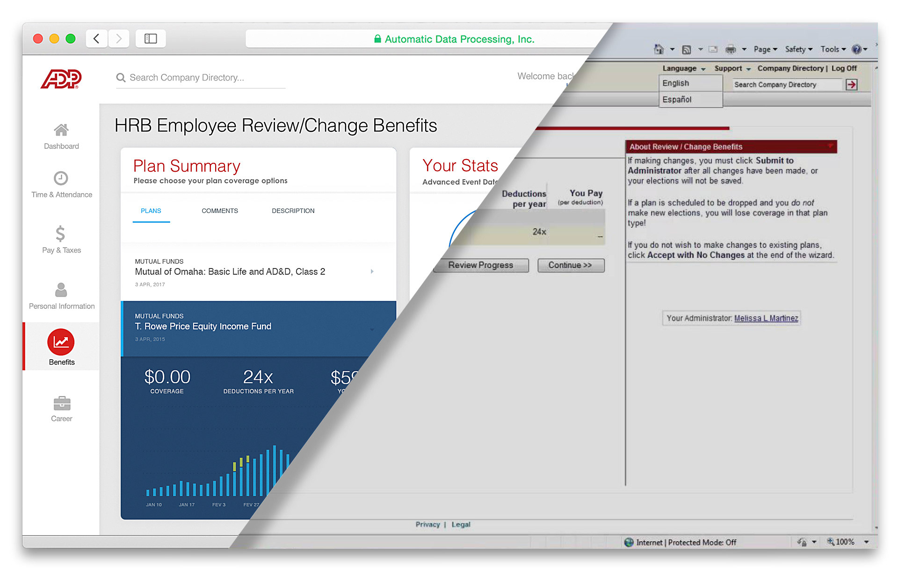Click the Continue >> button
The image size is (898, 588).
[570, 265]
